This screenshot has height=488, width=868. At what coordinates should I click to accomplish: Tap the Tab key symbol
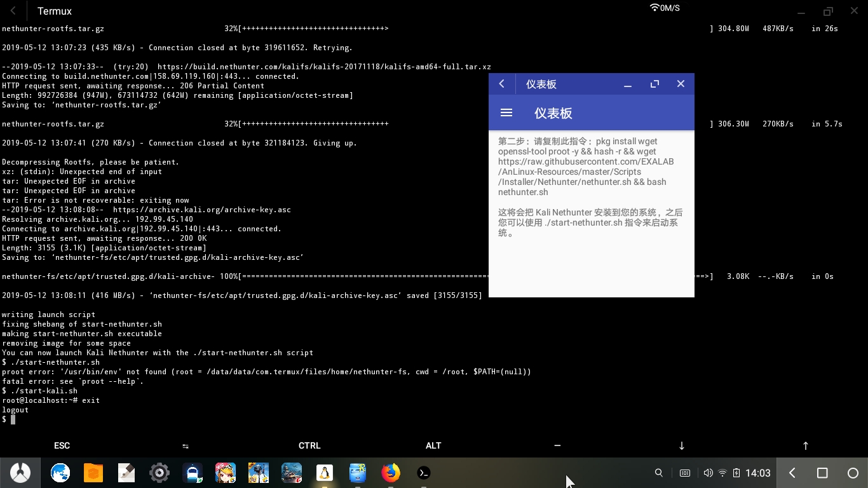186,446
